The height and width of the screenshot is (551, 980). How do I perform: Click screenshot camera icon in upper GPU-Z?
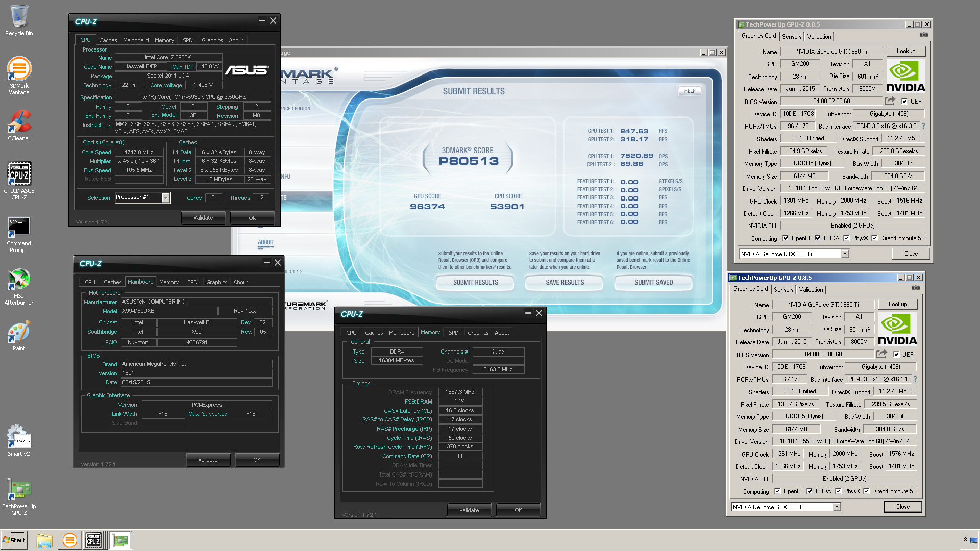(923, 35)
